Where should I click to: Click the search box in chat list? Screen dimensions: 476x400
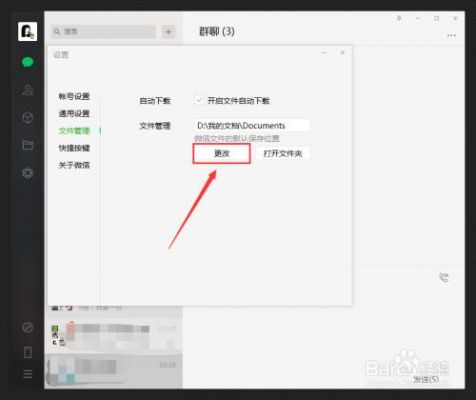tap(104, 32)
